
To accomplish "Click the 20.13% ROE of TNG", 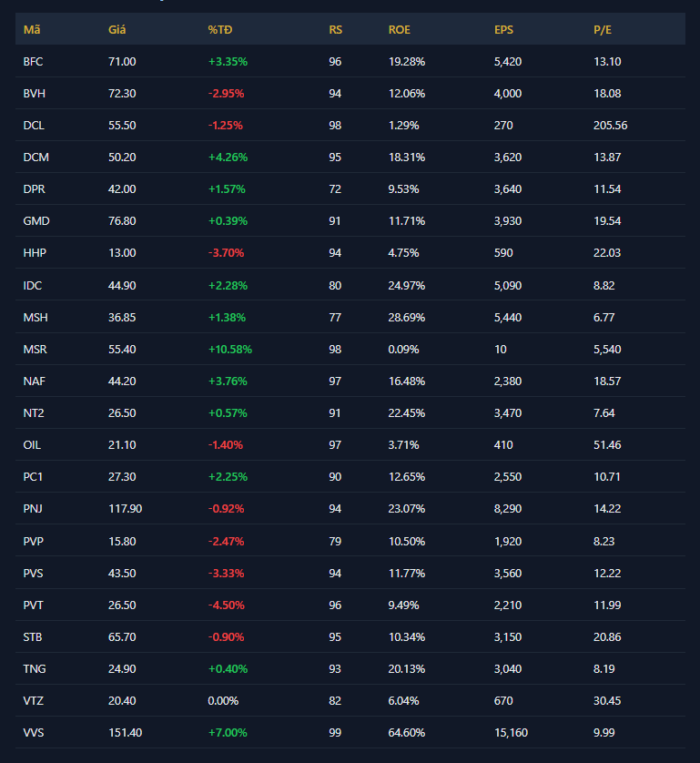I will click(407, 669).
